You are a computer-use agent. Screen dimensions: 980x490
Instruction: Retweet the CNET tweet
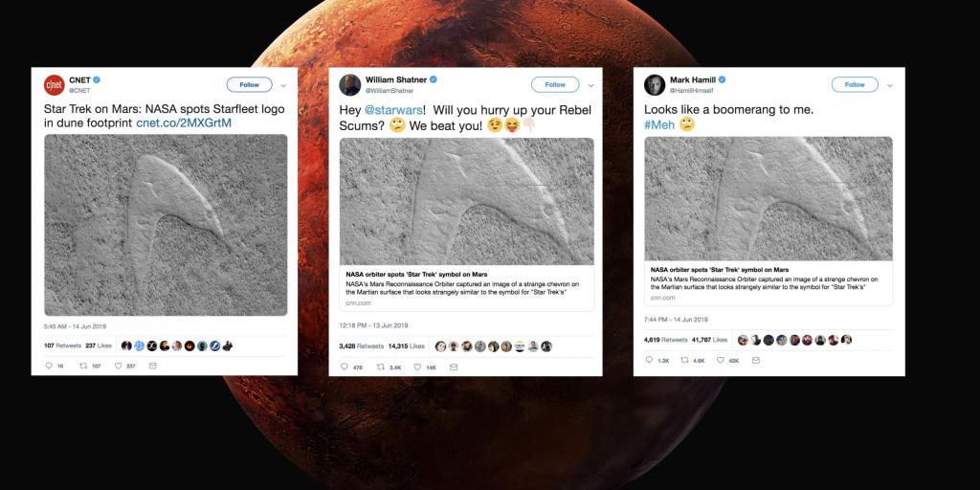tap(83, 366)
